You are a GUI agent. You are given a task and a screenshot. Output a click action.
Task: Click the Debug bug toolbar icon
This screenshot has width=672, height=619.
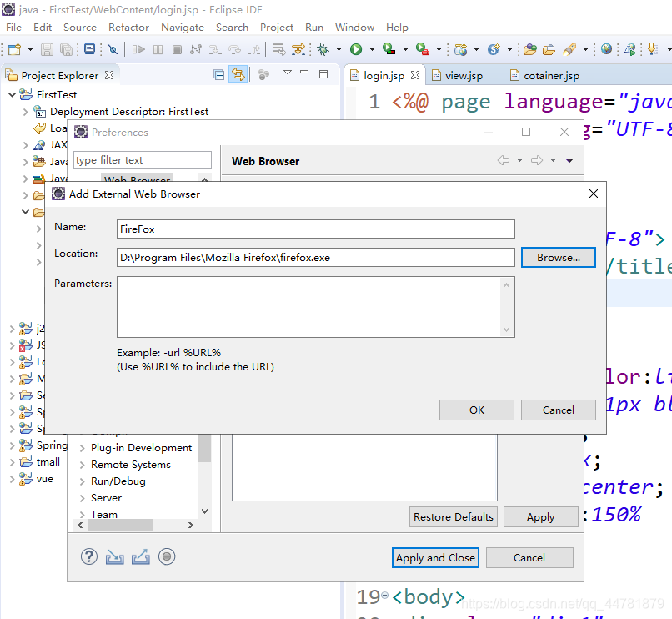323,49
